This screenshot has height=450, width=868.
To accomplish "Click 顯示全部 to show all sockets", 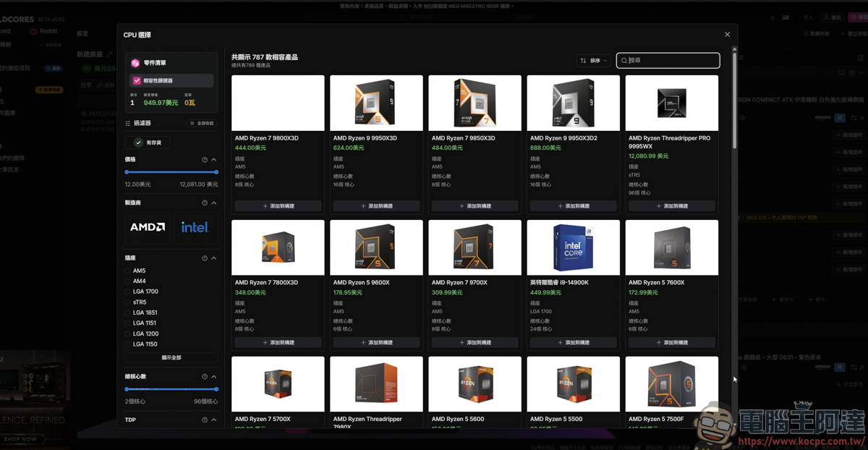I will [x=171, y=358].
